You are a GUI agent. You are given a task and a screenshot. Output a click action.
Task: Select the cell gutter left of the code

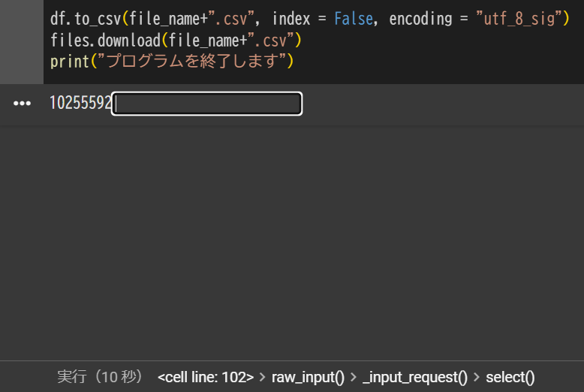[22, 42]
